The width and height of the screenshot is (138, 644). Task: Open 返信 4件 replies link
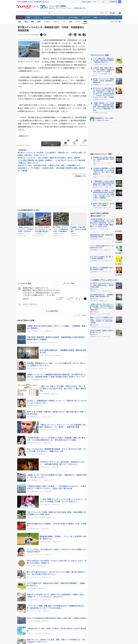tap(26, 299)
